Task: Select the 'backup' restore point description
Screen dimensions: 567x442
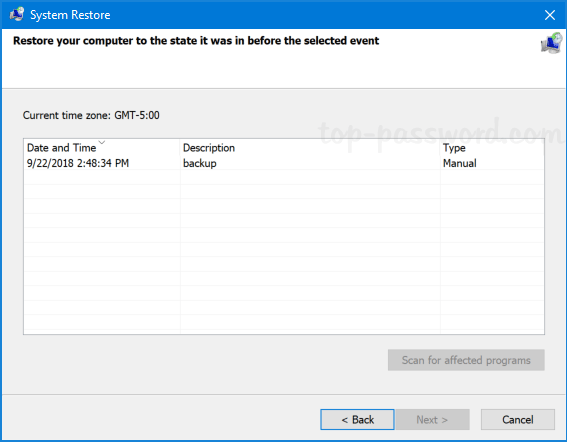Action: click(200, 163)
